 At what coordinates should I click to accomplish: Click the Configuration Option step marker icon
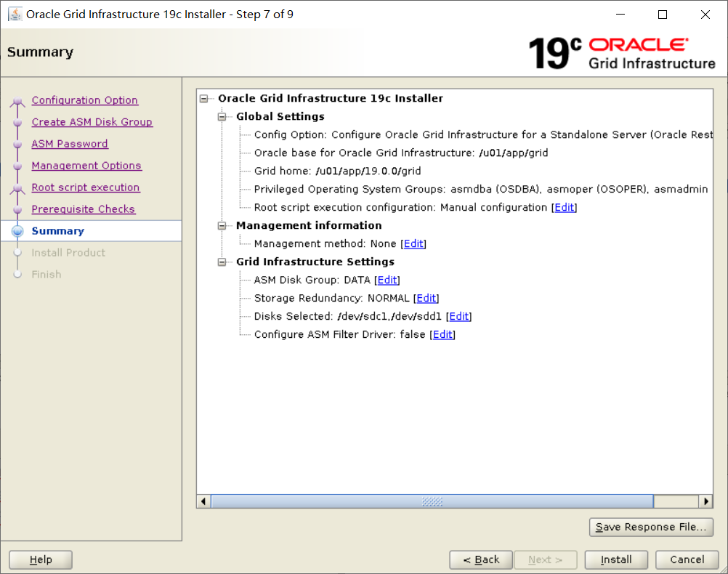[17, 101]
